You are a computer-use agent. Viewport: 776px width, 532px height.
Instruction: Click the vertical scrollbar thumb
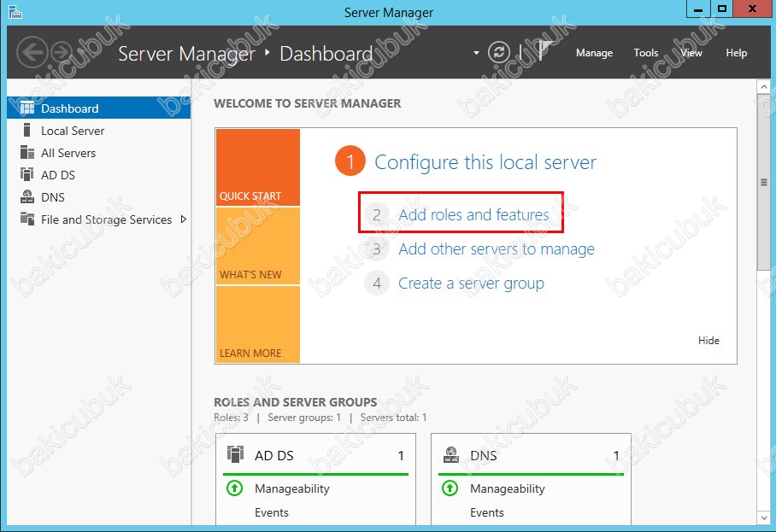pos(764,182)
